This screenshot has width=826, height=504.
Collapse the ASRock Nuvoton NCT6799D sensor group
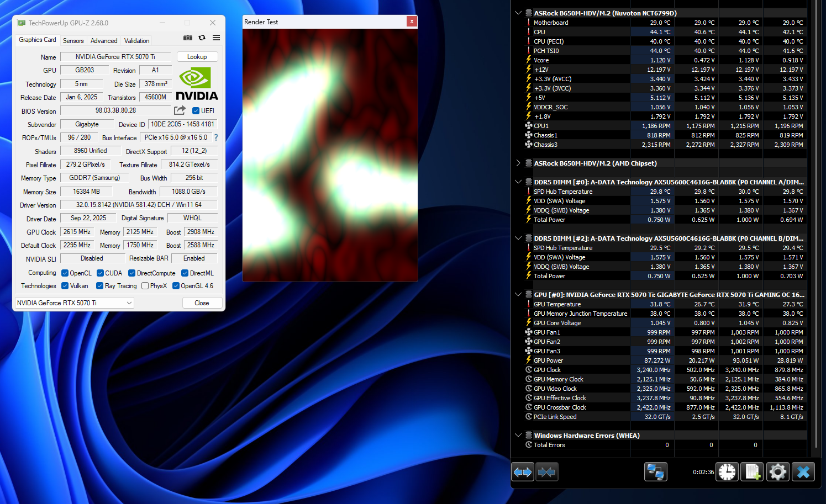(518, 13)
